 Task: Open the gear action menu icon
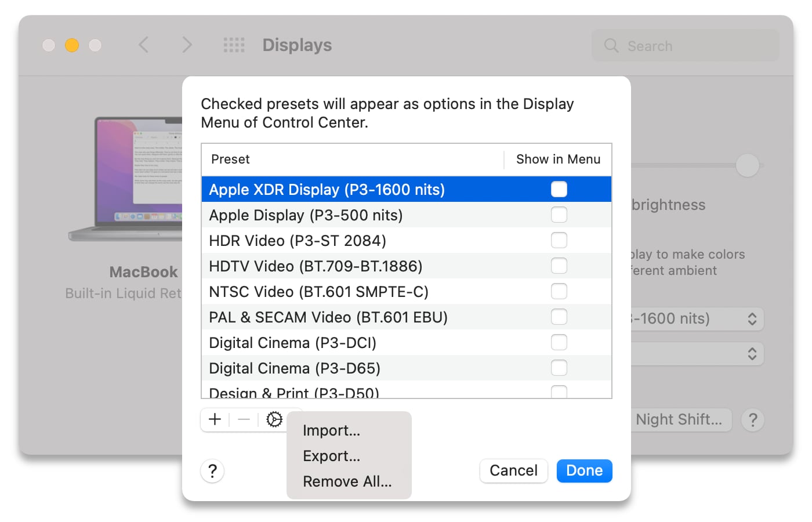click(x=274, y=419)
